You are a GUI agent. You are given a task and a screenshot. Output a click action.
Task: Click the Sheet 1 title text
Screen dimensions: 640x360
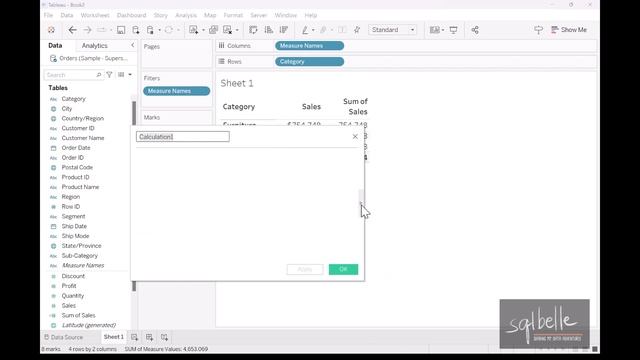(x=237, y=83)
